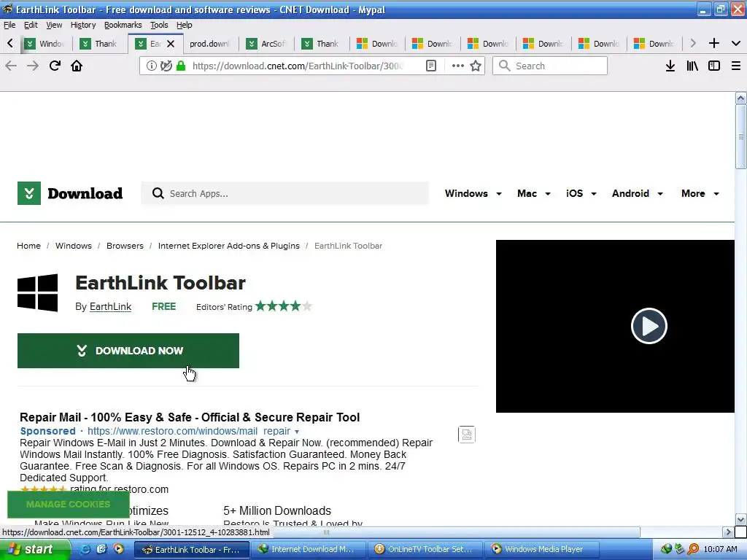747x560 pixels.
Task: Go to Home breadcrumb link
Action: tap(28, 246)
